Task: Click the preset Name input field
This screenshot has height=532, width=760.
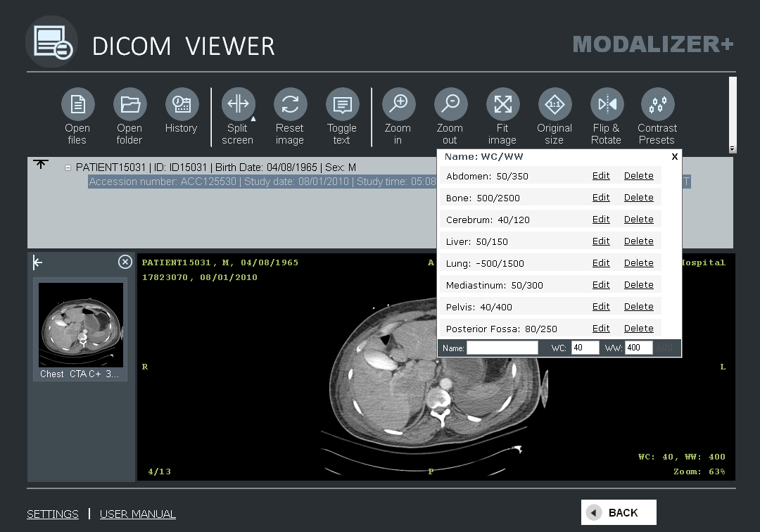Action: (502, 348)
